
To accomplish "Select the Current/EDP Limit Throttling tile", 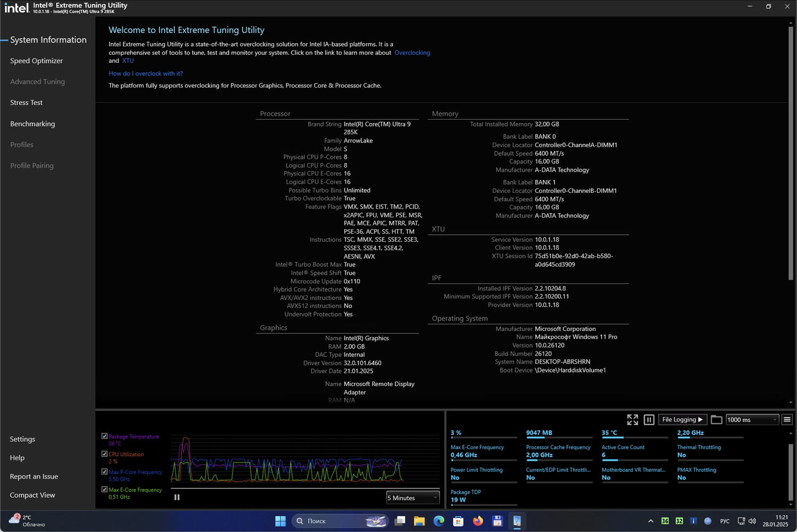I will pyautogui.click(x=559, y=475).
